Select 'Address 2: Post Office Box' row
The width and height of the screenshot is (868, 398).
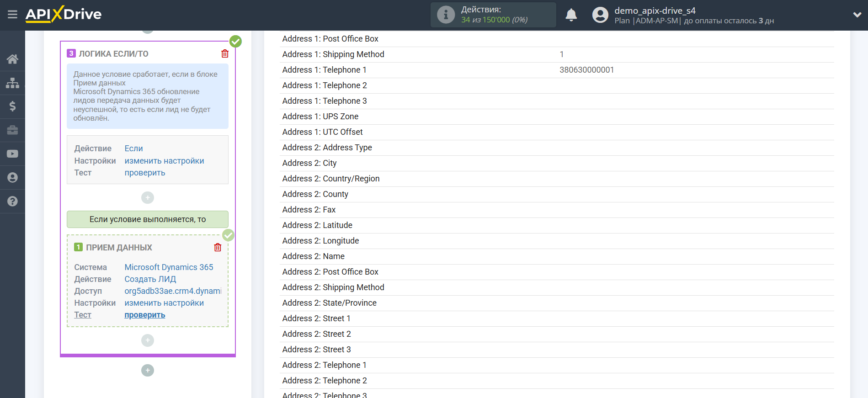pos(557,272)
